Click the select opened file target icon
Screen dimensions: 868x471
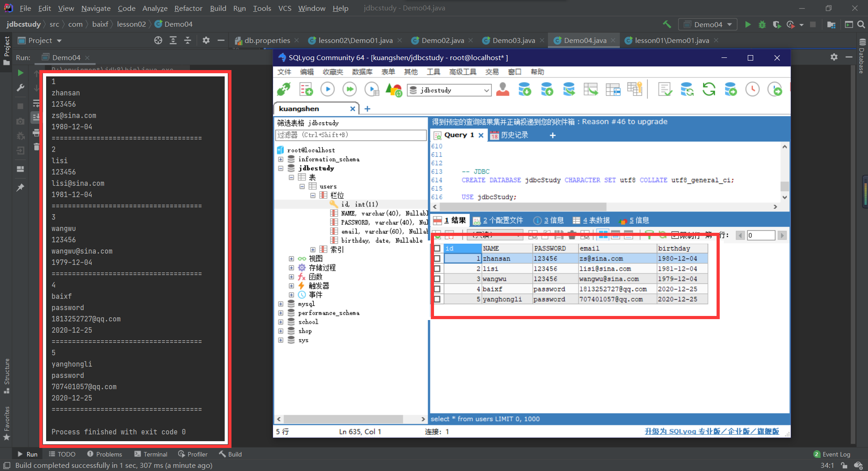(158, 40)
